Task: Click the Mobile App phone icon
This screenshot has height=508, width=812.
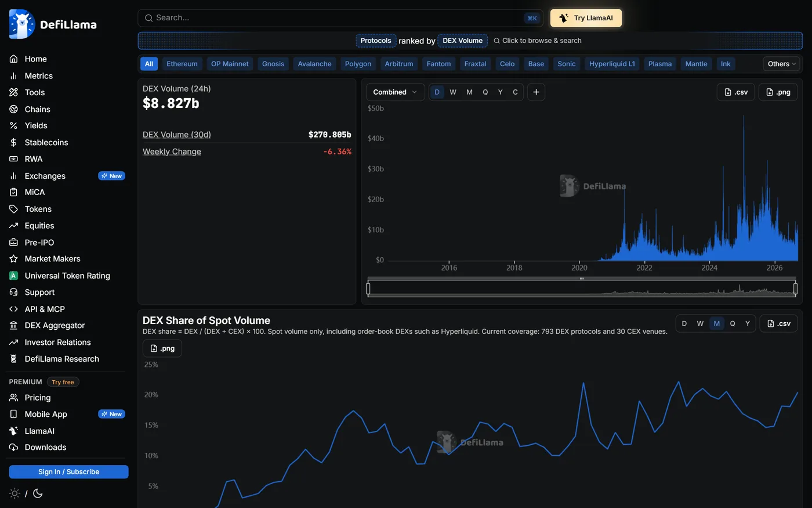Action: click(13, 415)
